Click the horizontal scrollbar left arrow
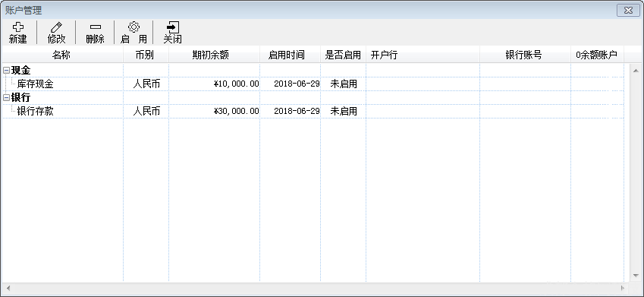The image size is (644, 297). coord(8,288)
